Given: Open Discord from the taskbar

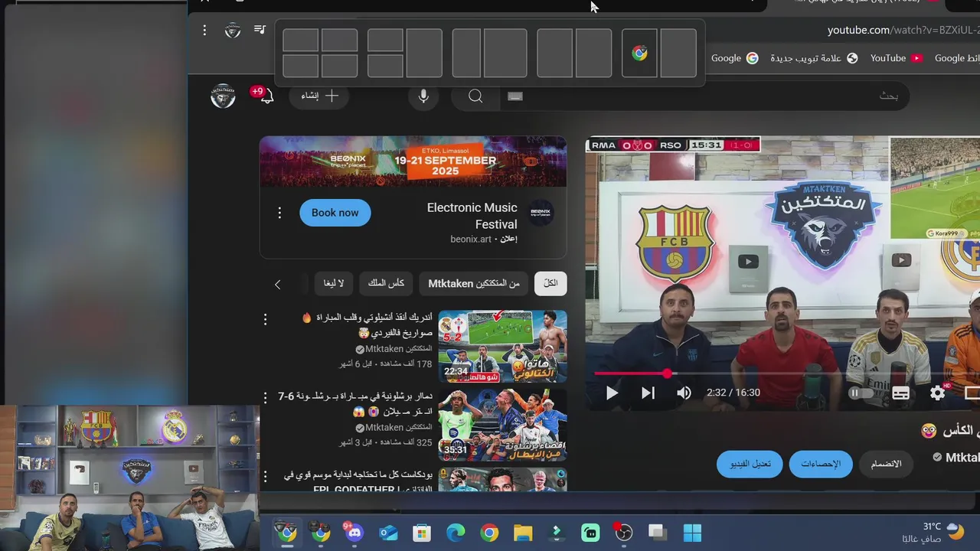Looking at the screenshot, I should pyautogui.click(x=354, y=533).
